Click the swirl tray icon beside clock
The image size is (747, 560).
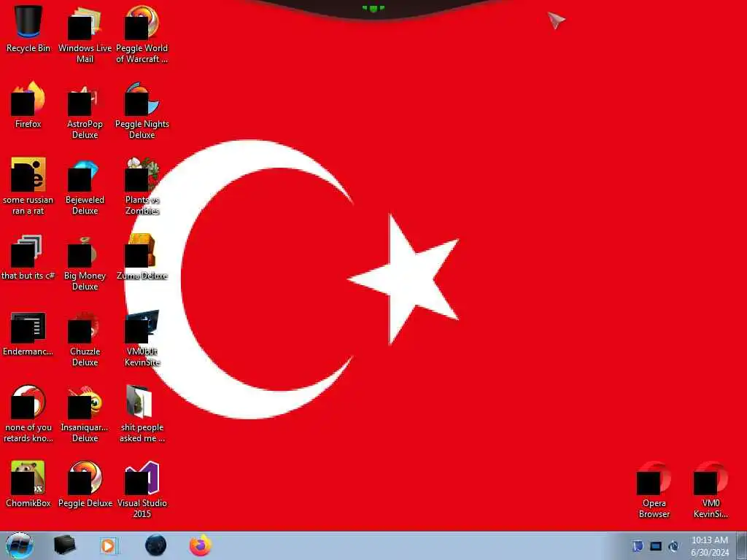[x=673, y=546]
